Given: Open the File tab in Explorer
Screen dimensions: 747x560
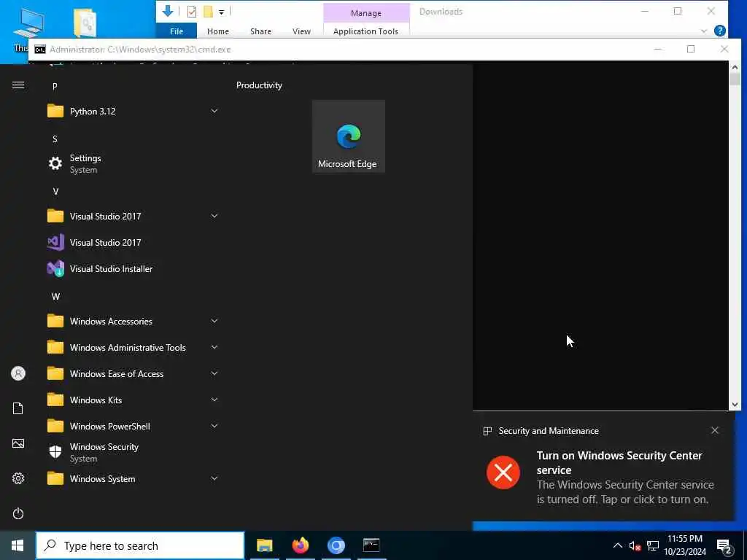Looking at the screenshot, I should tap(177, 31).
